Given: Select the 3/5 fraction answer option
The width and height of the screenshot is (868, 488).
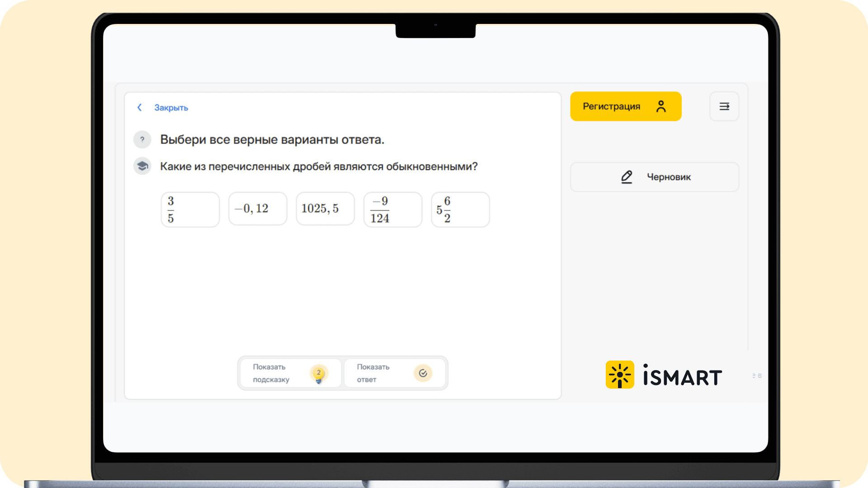Looking at the screenshot, I should [x=190, y=210].
